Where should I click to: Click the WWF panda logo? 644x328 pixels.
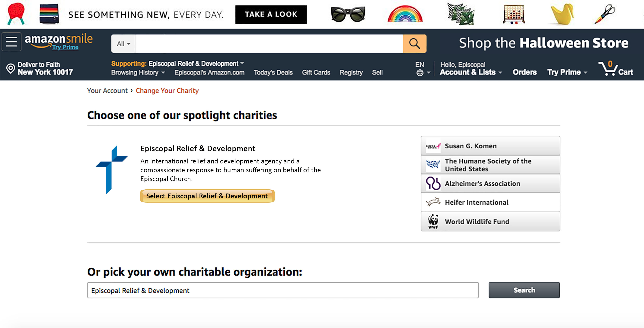[x=433, y=221]
